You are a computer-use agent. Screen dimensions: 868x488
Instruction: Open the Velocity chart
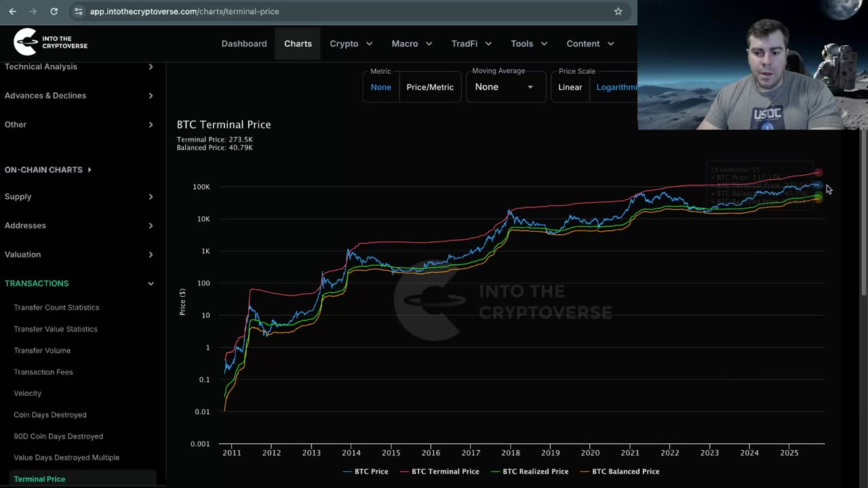coord(28,393)
